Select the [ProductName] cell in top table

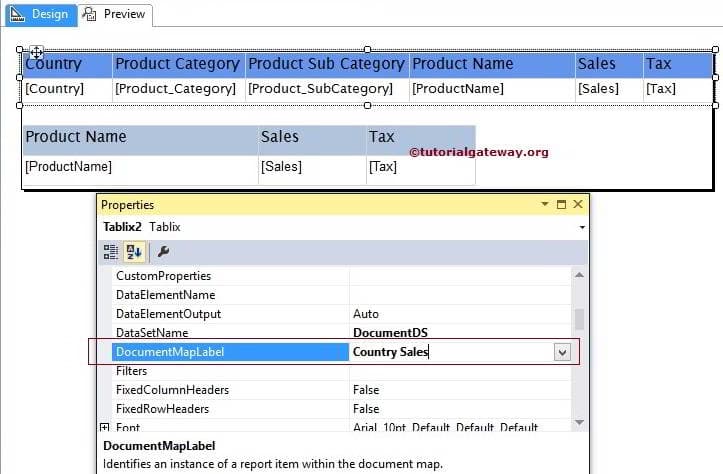492,89
